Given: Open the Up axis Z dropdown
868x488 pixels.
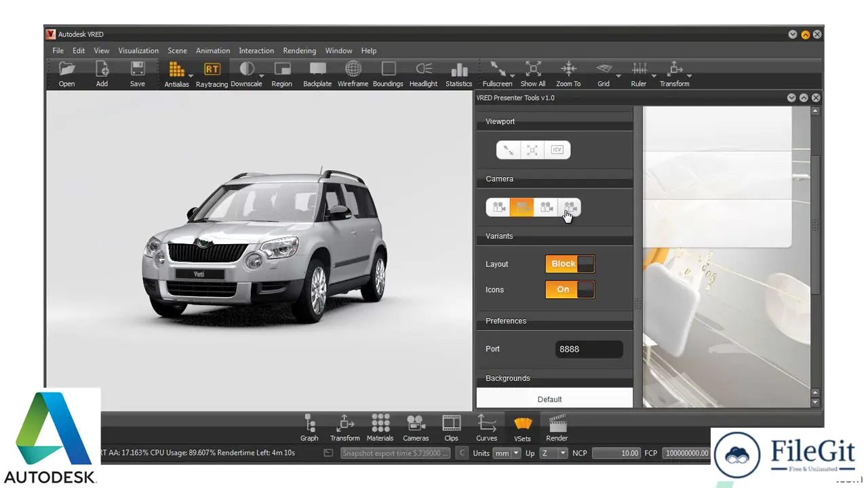Looking at the screenshot, I should tap(553, 453).
